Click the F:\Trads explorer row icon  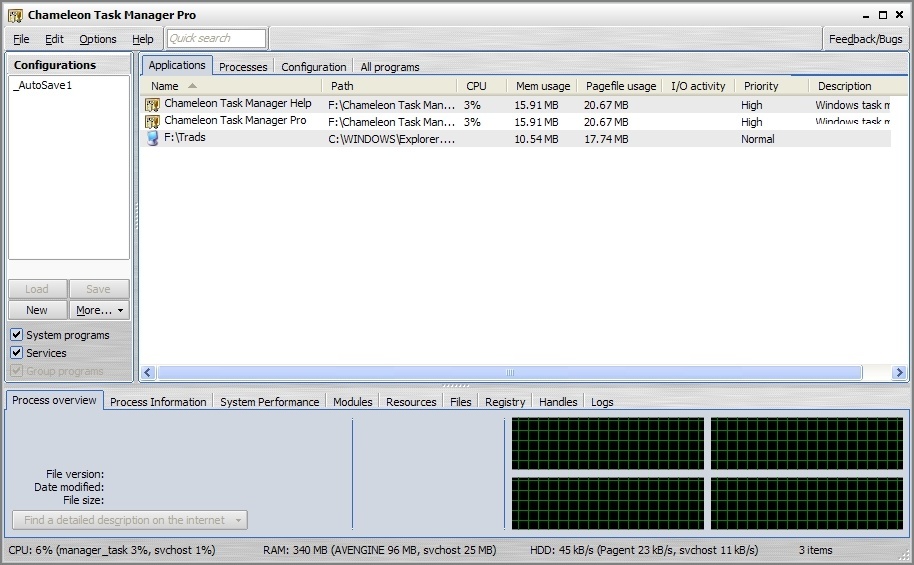[x=152, y=139]
